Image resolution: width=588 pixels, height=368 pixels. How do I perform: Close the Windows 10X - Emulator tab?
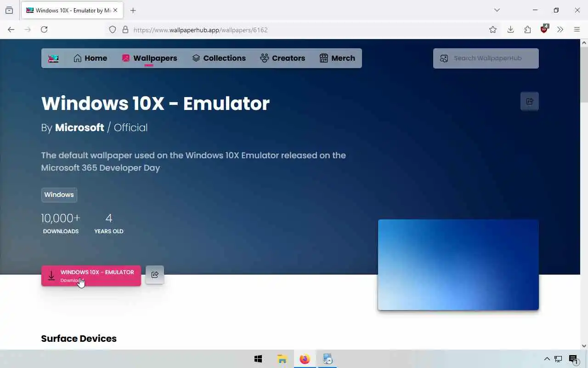tap(115, 10)
